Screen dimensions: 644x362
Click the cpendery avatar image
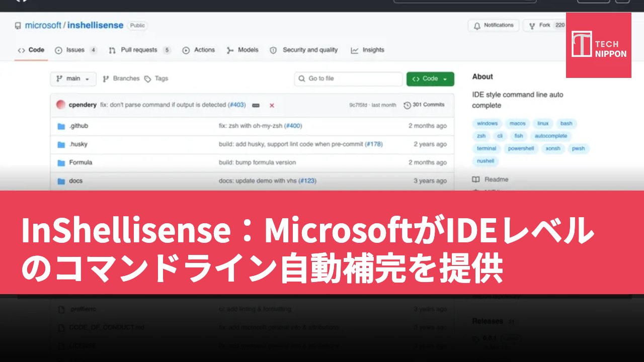61,105
